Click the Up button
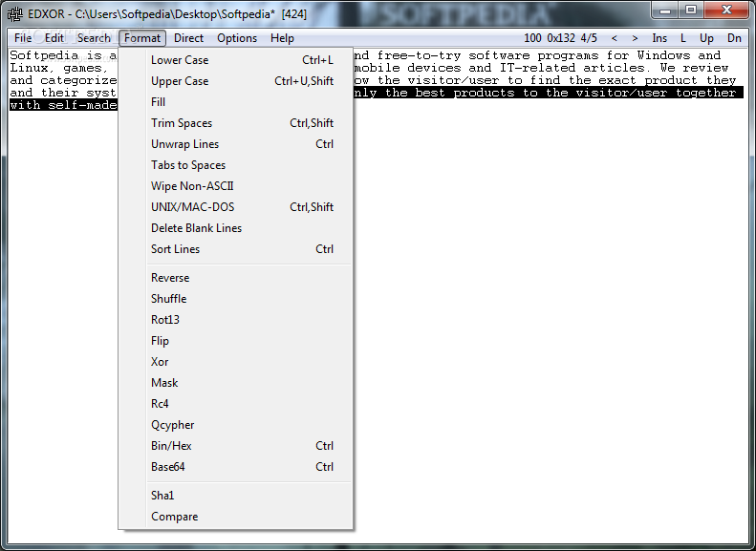756x551 pixels. click(706, 38)
